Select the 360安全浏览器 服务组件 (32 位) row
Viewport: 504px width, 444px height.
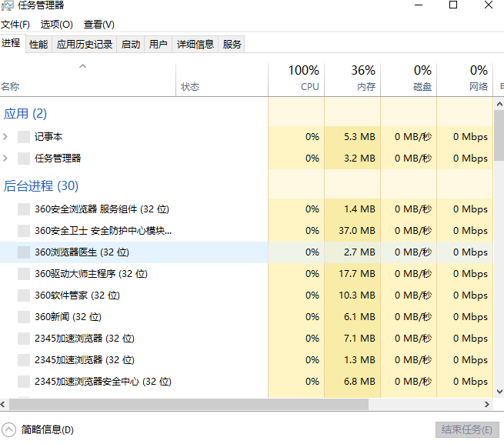click(x=246, y=209)
